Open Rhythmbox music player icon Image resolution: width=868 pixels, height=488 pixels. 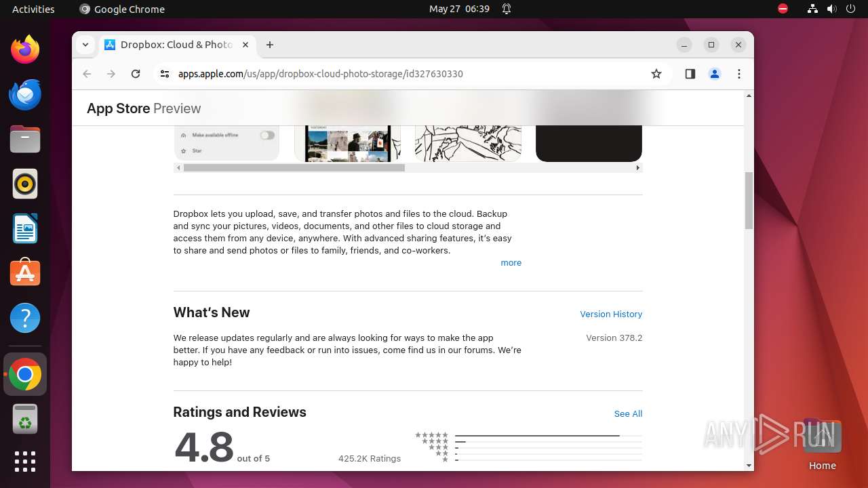25,184
